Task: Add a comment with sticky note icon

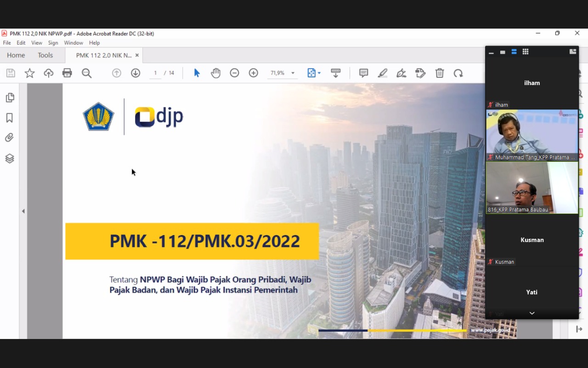Action: (x=363, y=73)
